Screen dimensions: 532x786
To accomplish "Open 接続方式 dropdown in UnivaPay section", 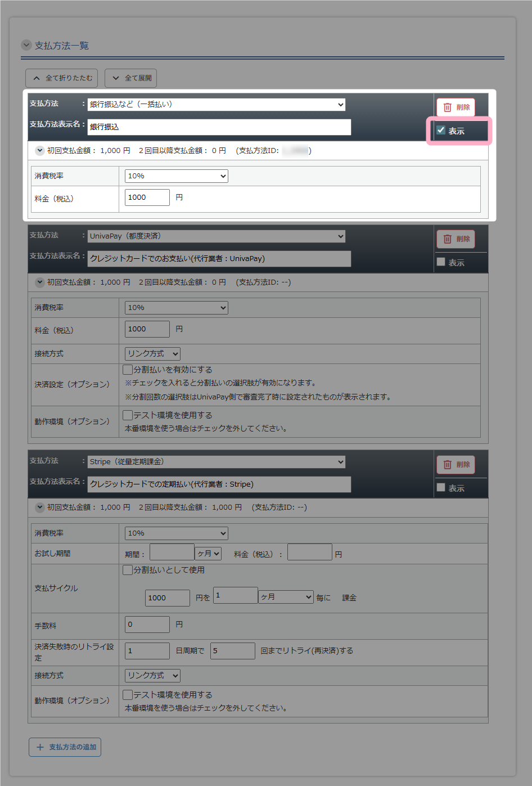I will pos(152,354).
